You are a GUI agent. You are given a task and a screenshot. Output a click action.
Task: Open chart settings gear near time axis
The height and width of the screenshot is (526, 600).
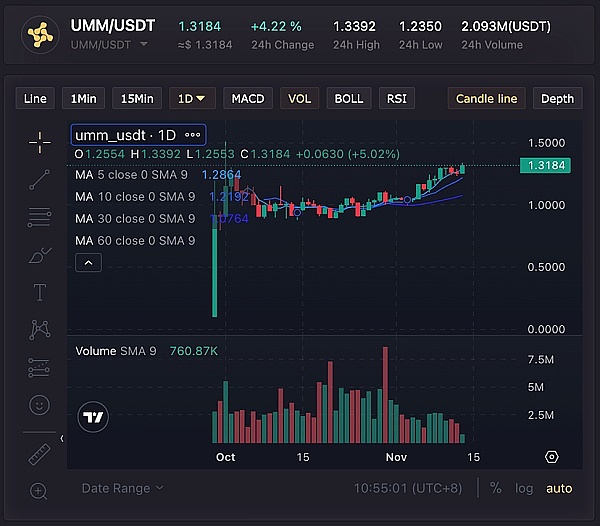tap(551, 457)
